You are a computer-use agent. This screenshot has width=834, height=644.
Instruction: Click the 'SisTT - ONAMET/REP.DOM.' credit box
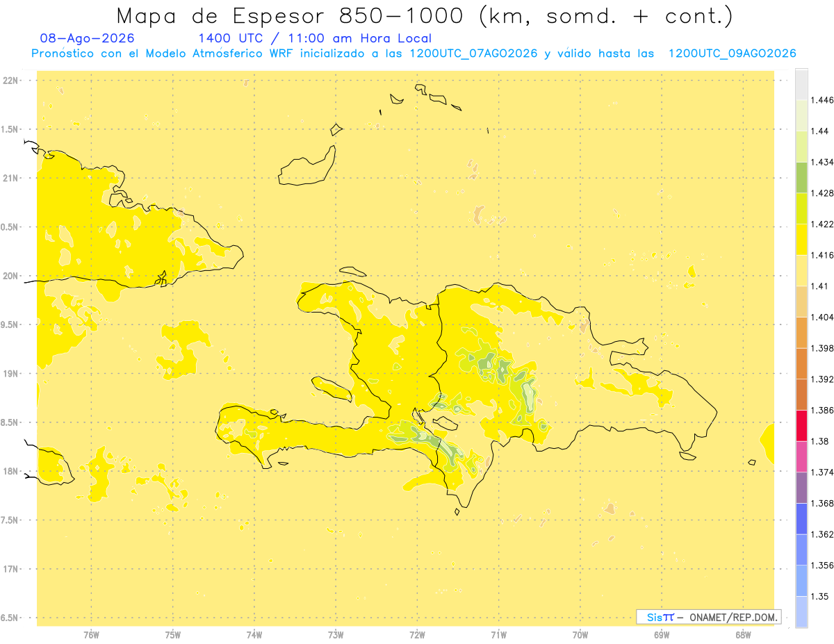coord(708,617)
